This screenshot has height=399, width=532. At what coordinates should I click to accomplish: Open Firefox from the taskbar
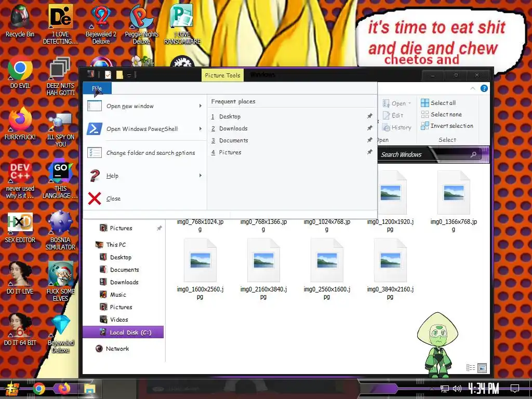tap(64, 388)
